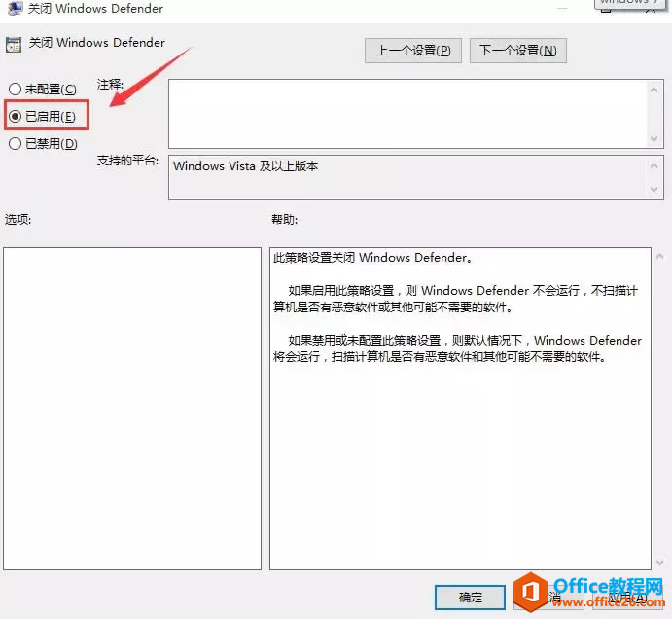
Task: Click help text '此策略设置关闭 Windows Defender。'
Action: pyautogui.click(x=372, y=258)
